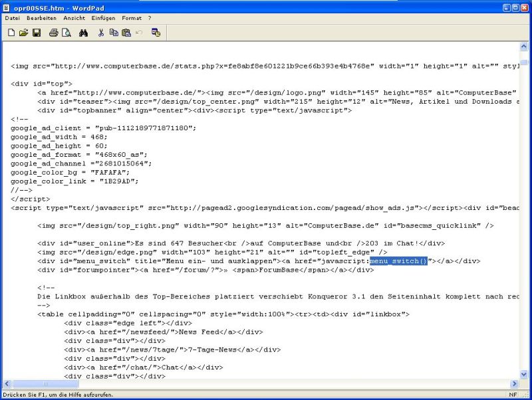Open the Datei menu
The width and height of the screenshot is (532, 400).
(x=12, y=18)
